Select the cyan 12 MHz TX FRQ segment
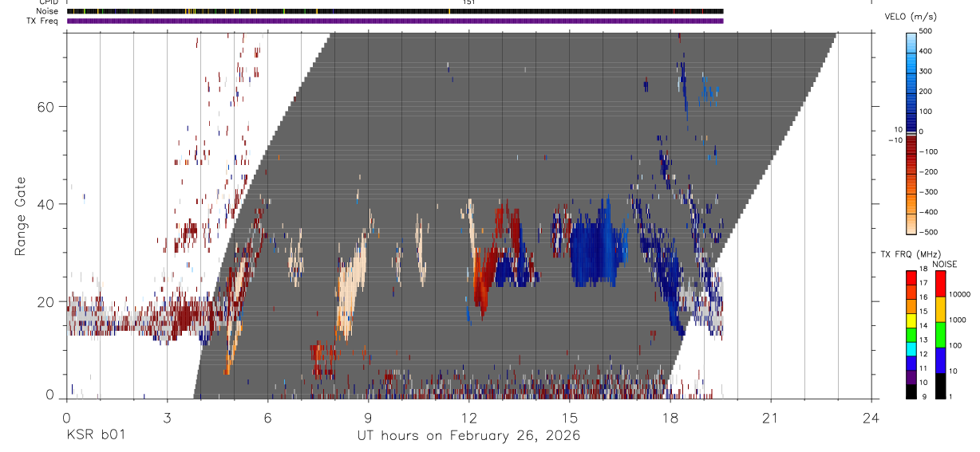The width and height of the screenshot is (980, 452). pos(911,349)
